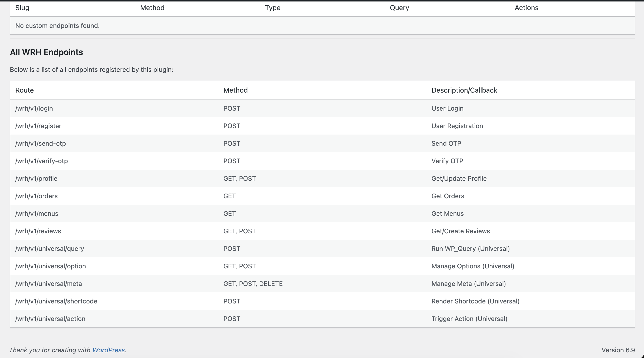This screenshot has width=644, height=358.
Task: Click the 'No custom endpoints found' row
Action: point(57,26)
